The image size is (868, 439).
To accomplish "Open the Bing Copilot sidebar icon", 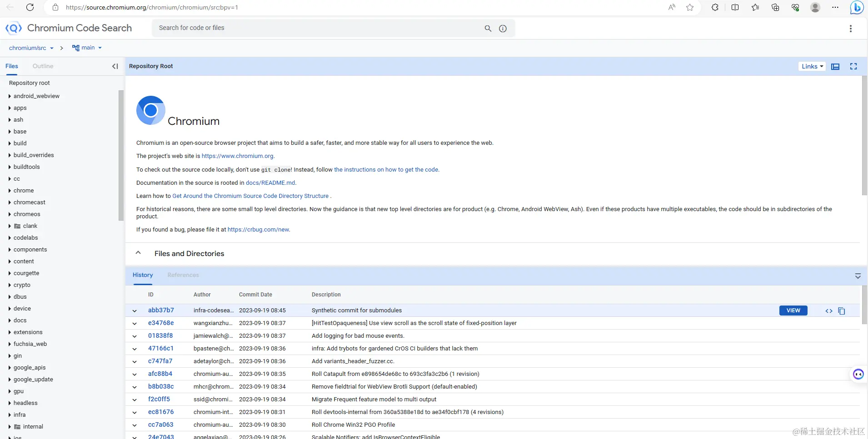I will coord(857,7).
